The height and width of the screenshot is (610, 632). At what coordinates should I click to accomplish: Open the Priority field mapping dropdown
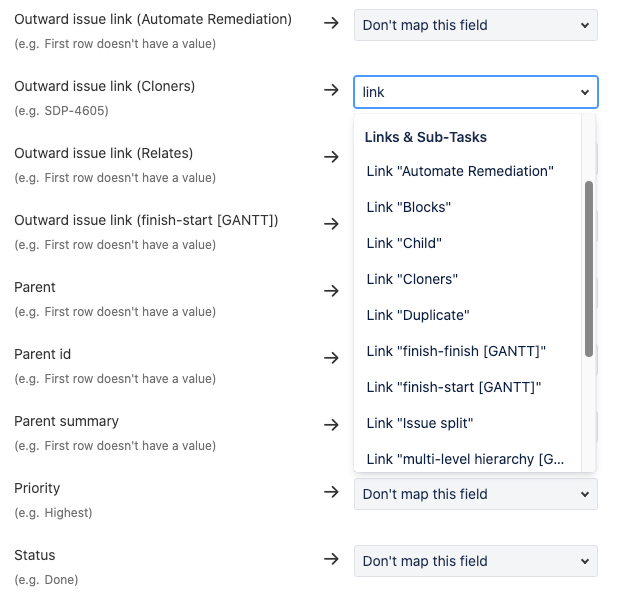(x=476, y=494)
